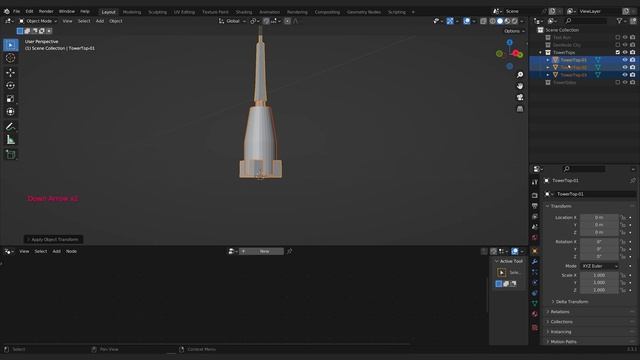Expand the Collections panel
Viewport: 640px width, 360px height.
point(560,322)
